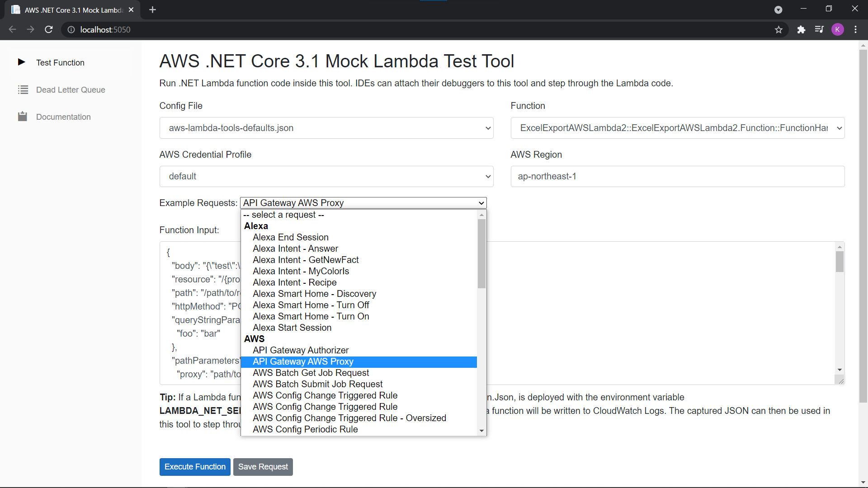Select AWS Config Periodic Rule request
The height and width of the screenshot is (488, 868).
(x=359, y=429)
